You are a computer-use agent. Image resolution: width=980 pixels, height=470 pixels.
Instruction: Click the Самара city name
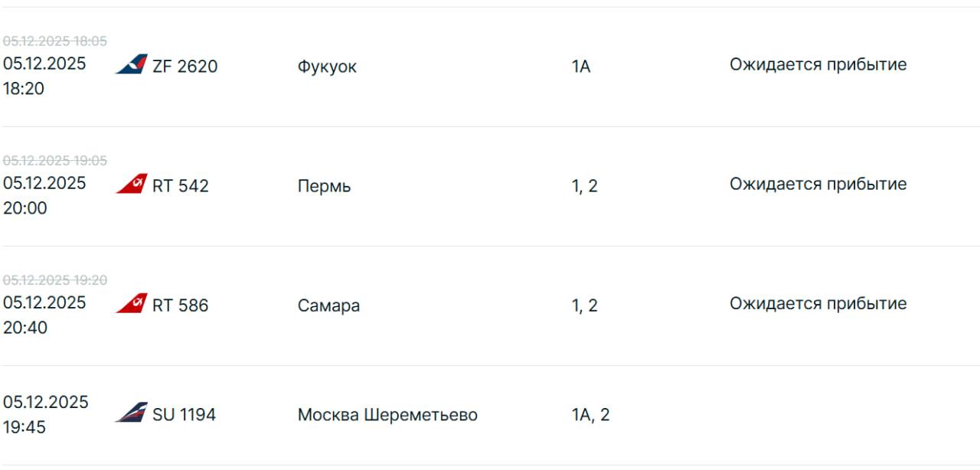tap(328, 305)
